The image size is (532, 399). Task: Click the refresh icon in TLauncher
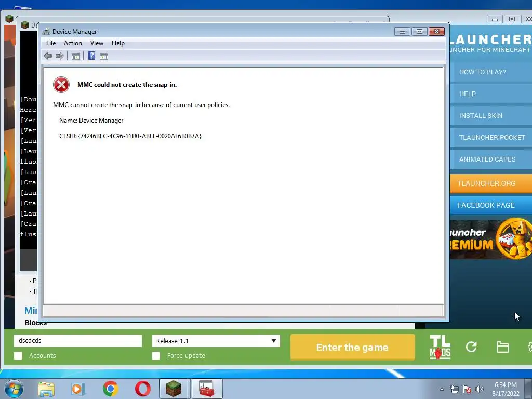point(471,347)
